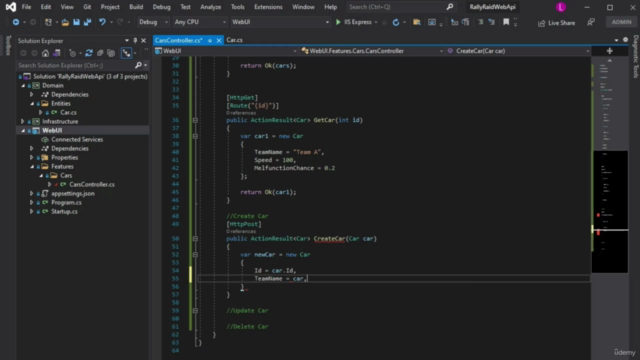Click the Navigate Backward icon
The height and width of the screenshot is (360, 640).
pyautogui.click(x=16, y=22)
